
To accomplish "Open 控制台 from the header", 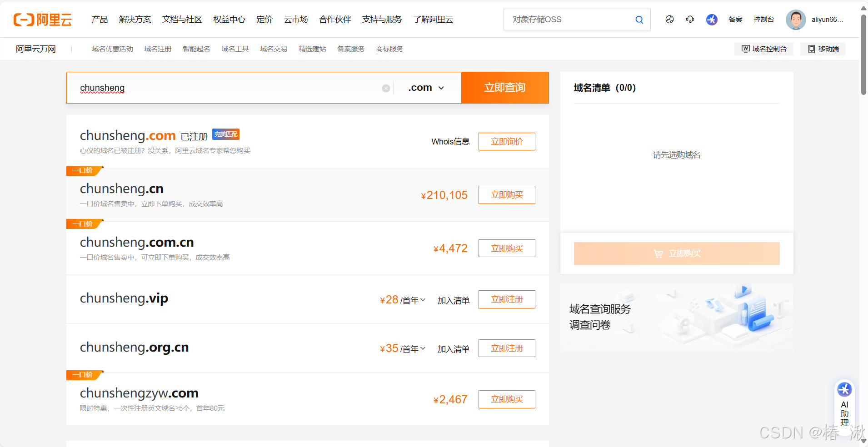I will pyautogui.click(x=763, y=20).
